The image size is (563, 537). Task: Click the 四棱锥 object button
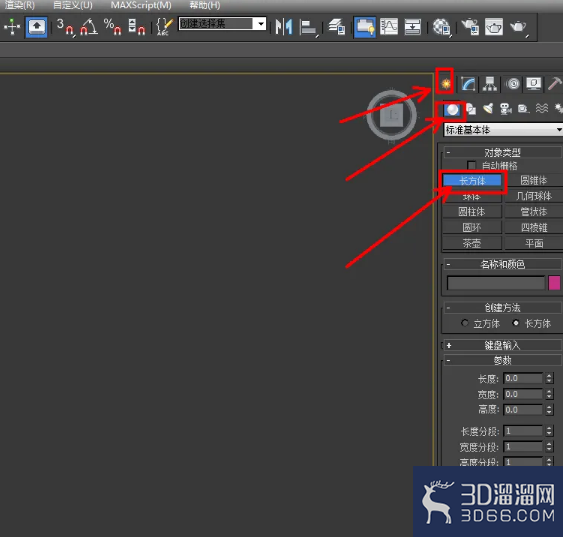click(534, 228)
